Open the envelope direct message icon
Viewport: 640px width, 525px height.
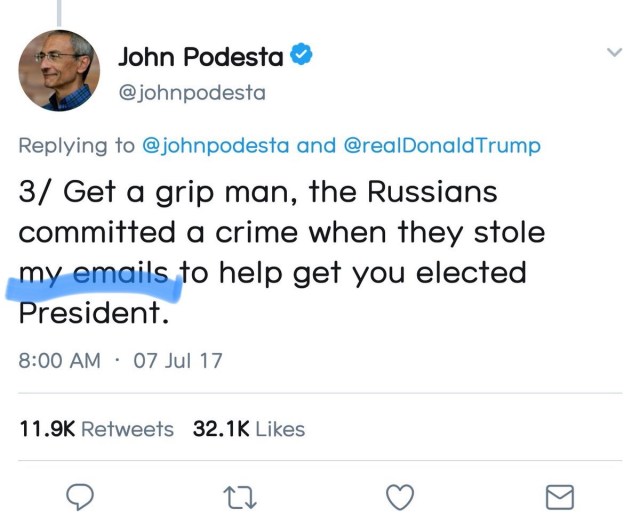[x=559, y=496]
